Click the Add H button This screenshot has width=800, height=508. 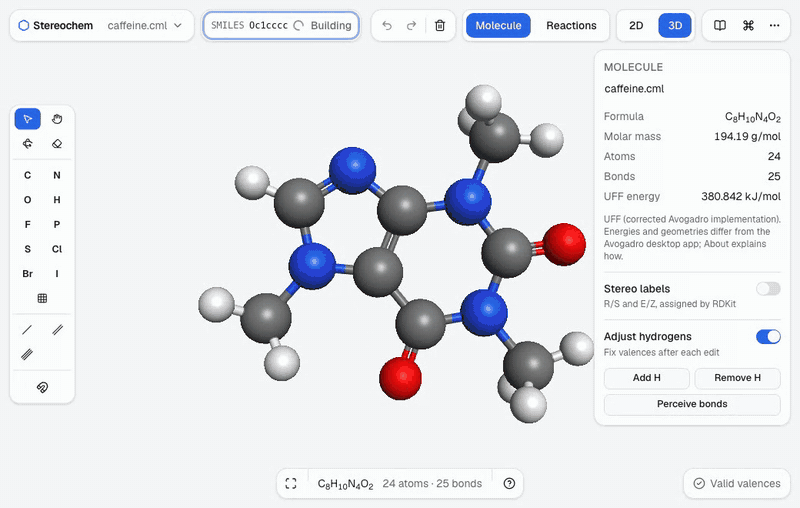[646, 378]
